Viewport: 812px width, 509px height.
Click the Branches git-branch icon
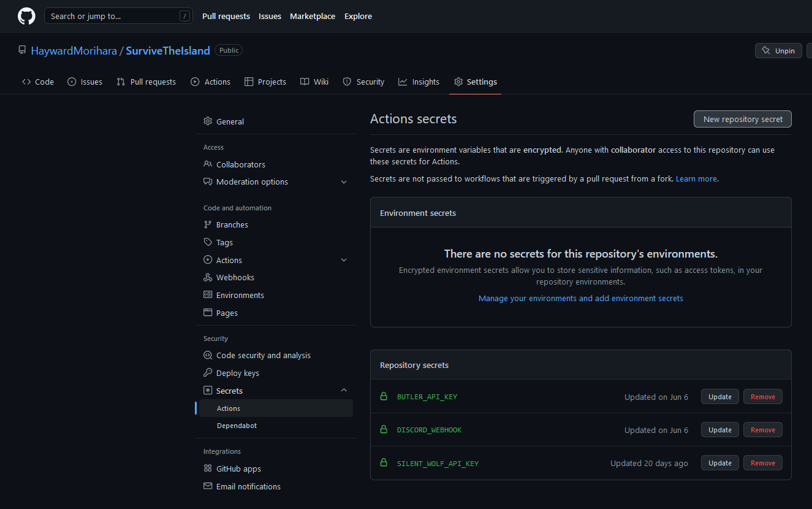coord(208,224)
